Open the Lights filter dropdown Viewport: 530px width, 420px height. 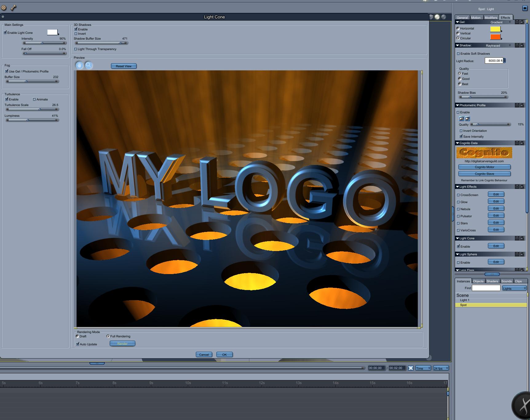(514, 288)
